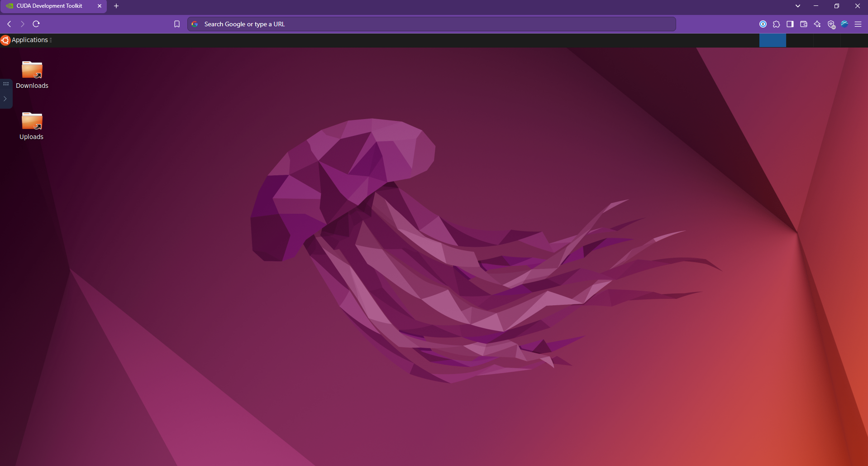The width and height of the screenshot is (868, 466).
Task: Reload the current page
Action: click(36, 24)
